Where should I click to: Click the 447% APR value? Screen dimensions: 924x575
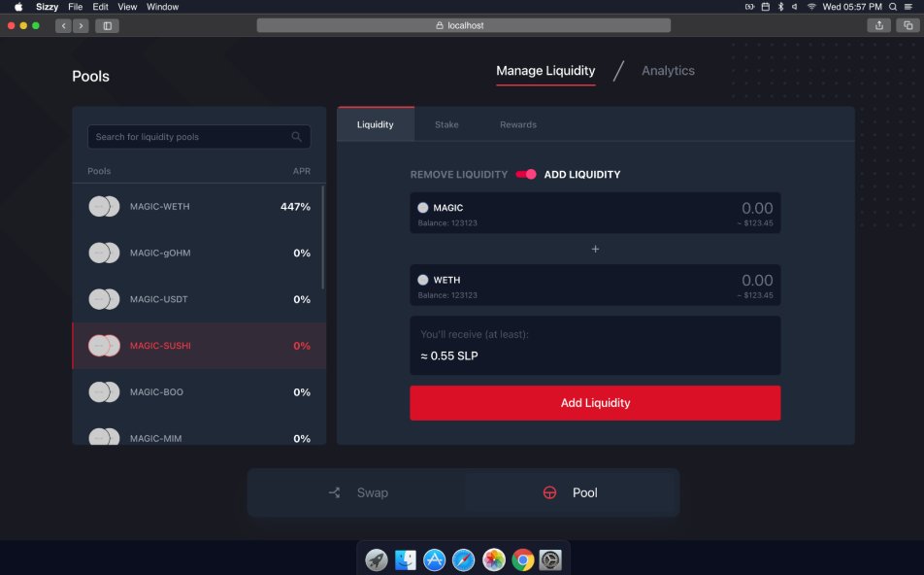(x=295, y=207)
